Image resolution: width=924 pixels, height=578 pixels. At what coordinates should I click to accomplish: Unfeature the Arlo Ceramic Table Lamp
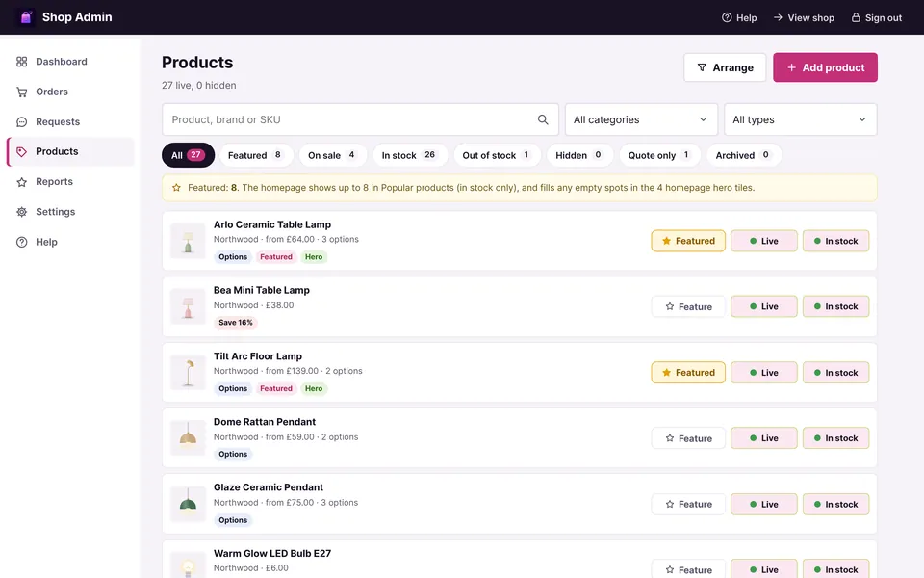pyautogui.click(x=688, y=241)
